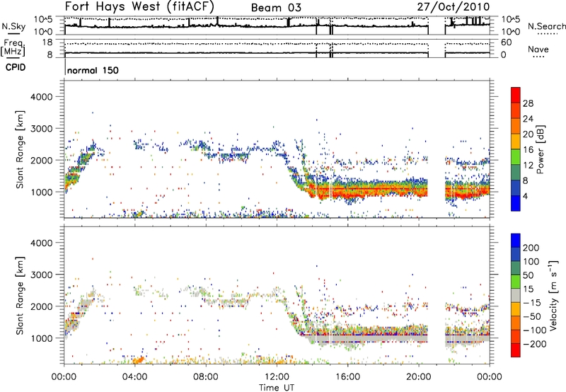Click the '04:00' time tick label

tap(135, 377)
